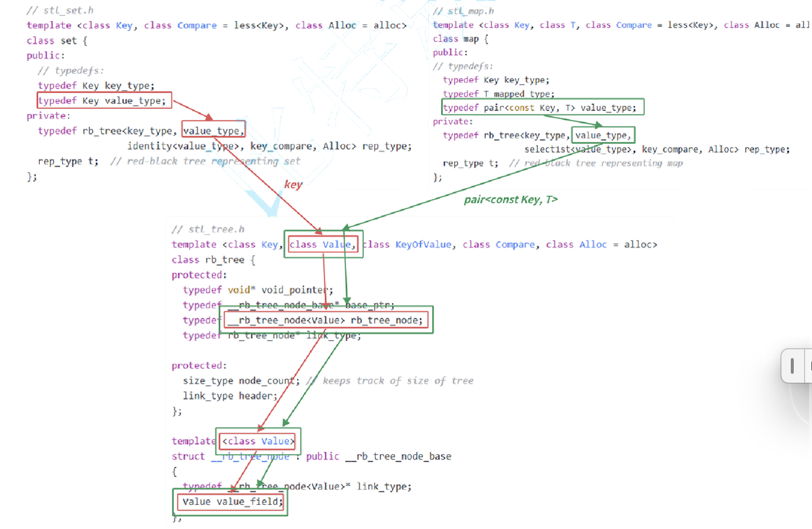The image size is (812, 529).
Task: Click the boxed 'Value value_field;' member
Action: pyautogui.click(x=230, y=502)
